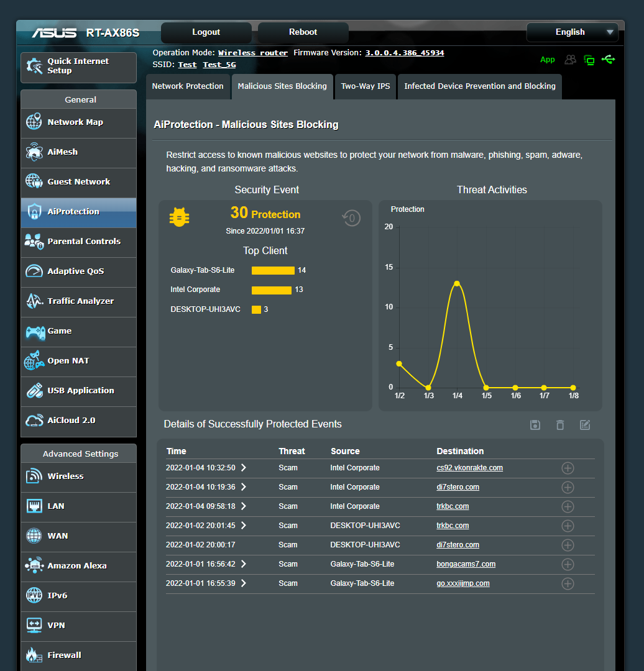This screenshot has height=671, width=644.
Task: Open the Network Map page
Action: [78, 123]
